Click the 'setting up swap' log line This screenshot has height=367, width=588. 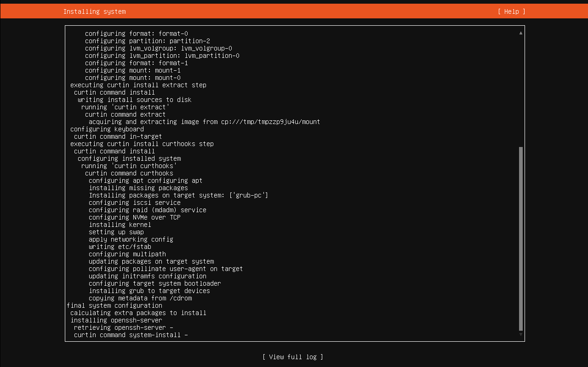[116, 231]
